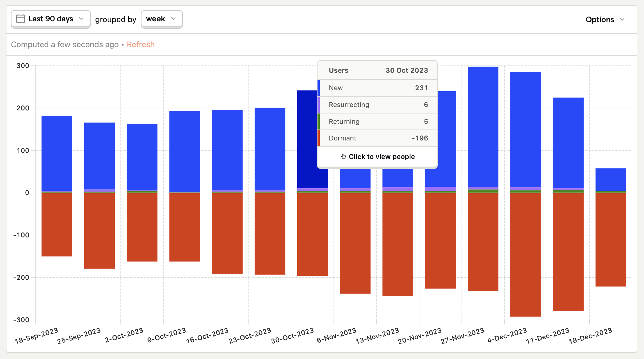Screen dimensions: 644x359
Task: Click the 30 Oct 2023 tooltip date
Action: coord(407,70)
